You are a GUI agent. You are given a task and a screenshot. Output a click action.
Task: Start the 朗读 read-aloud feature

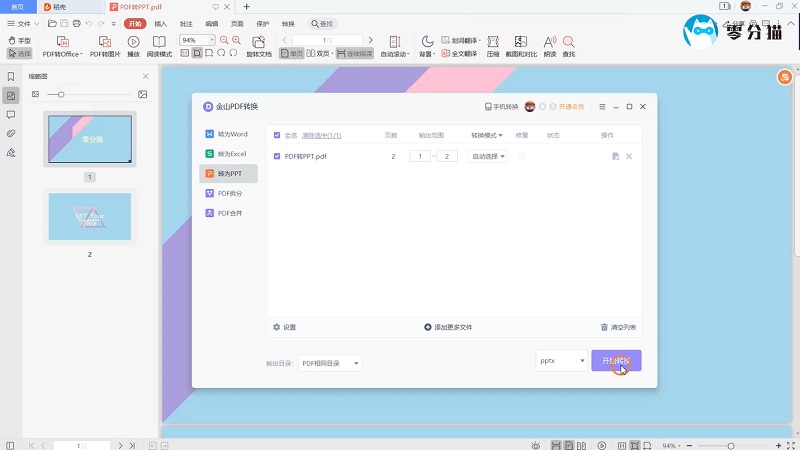pos(549,46)
